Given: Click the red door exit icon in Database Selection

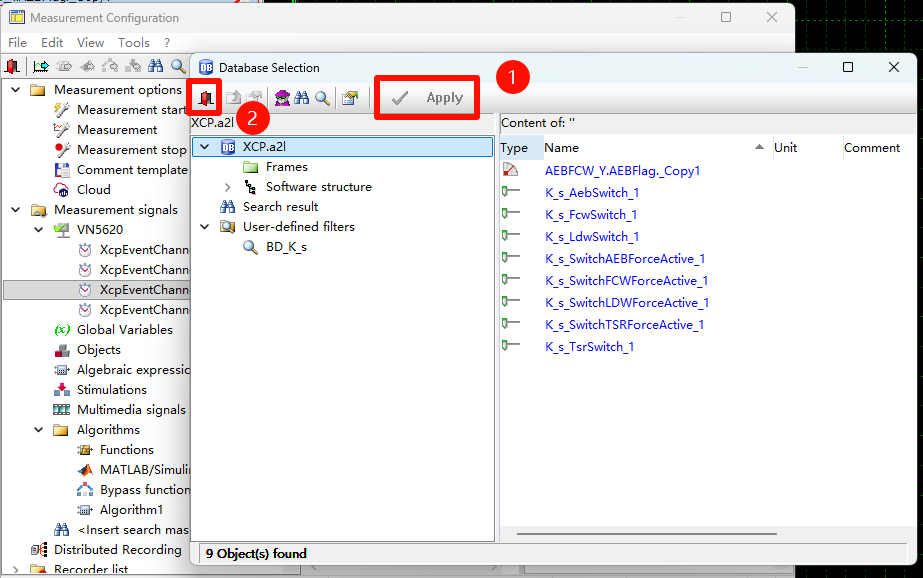Looking at the screenshot, I should [x=206, y=98].
